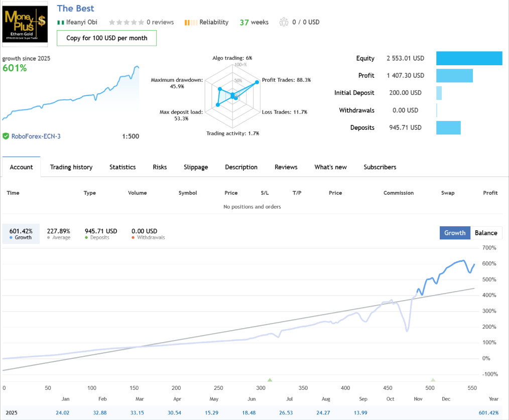The image size is (509, 420).
Task: Open the Risks tab
Action: tap(160, 167)
